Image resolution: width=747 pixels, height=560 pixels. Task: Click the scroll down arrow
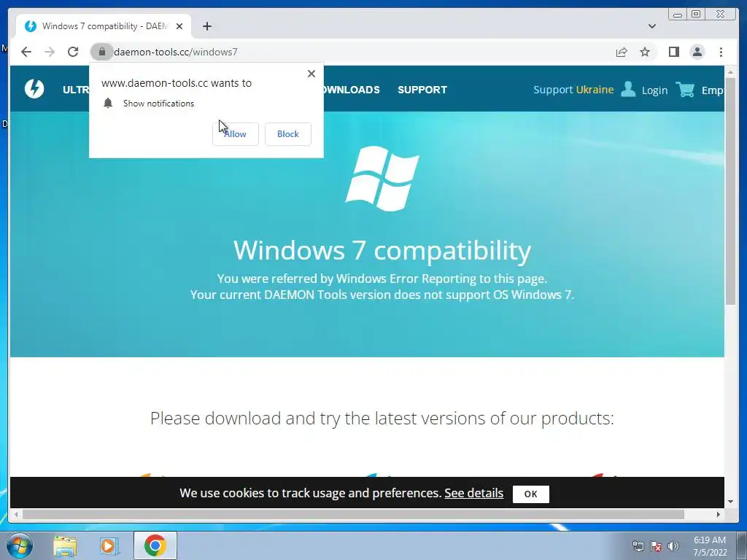pyautogui.click(x=731, y=502)
